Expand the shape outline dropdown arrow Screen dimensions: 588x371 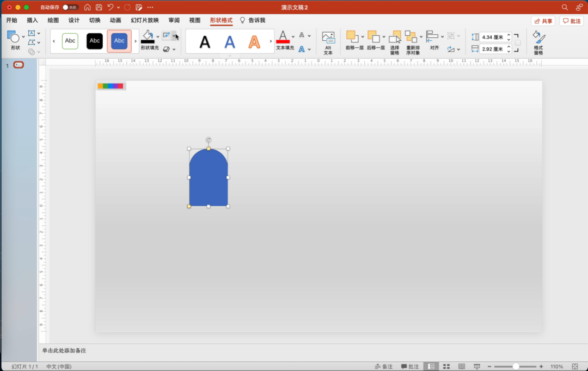click(x=174, y=35)
